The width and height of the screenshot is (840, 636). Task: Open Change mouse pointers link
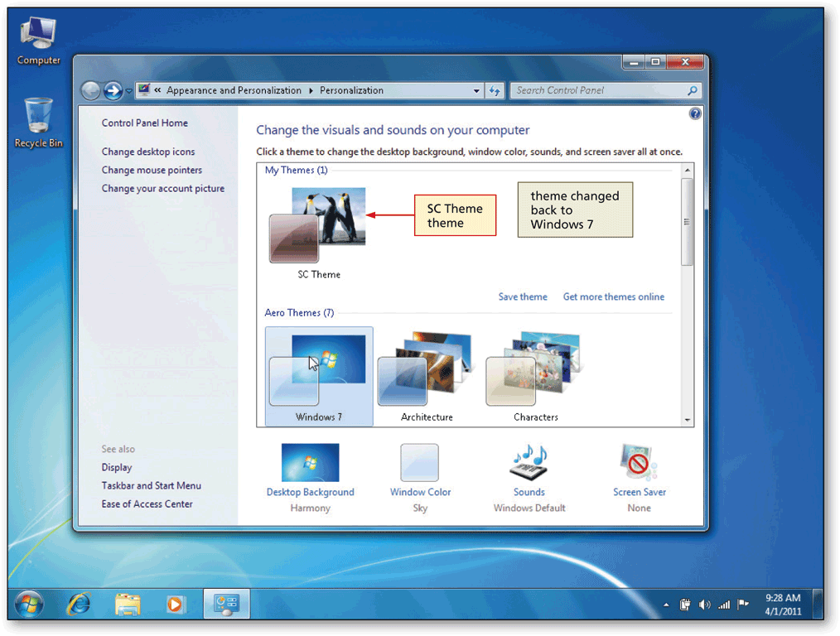pos(152,171)
